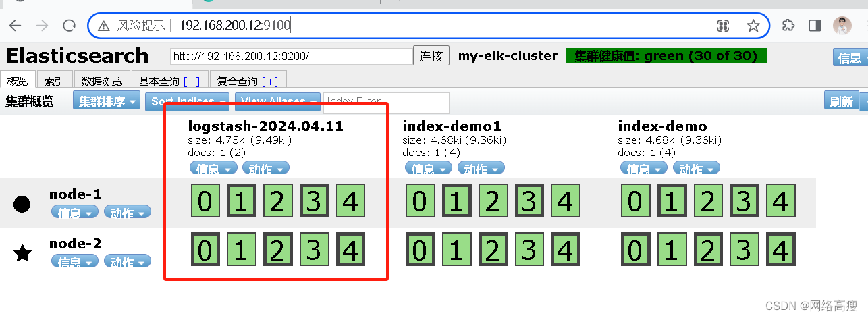Select shard 4 of logstash-2024.04.11 on node-2

350,250
